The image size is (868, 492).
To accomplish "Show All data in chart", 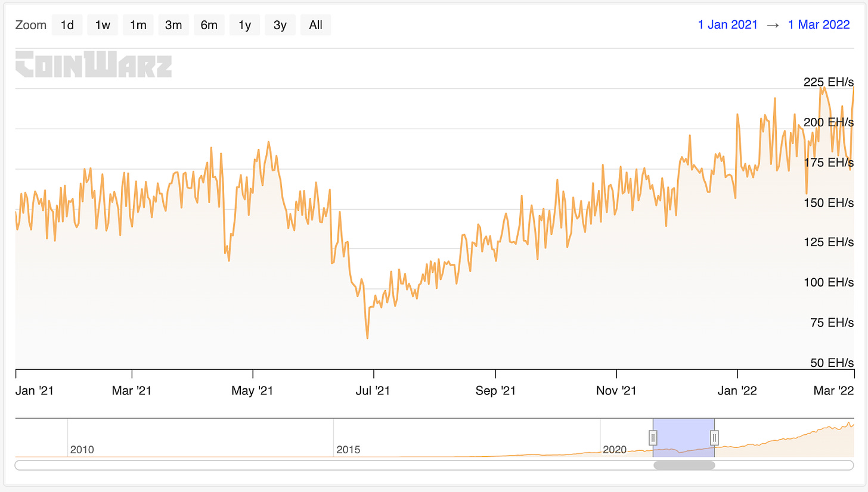I will pos(316,25).
